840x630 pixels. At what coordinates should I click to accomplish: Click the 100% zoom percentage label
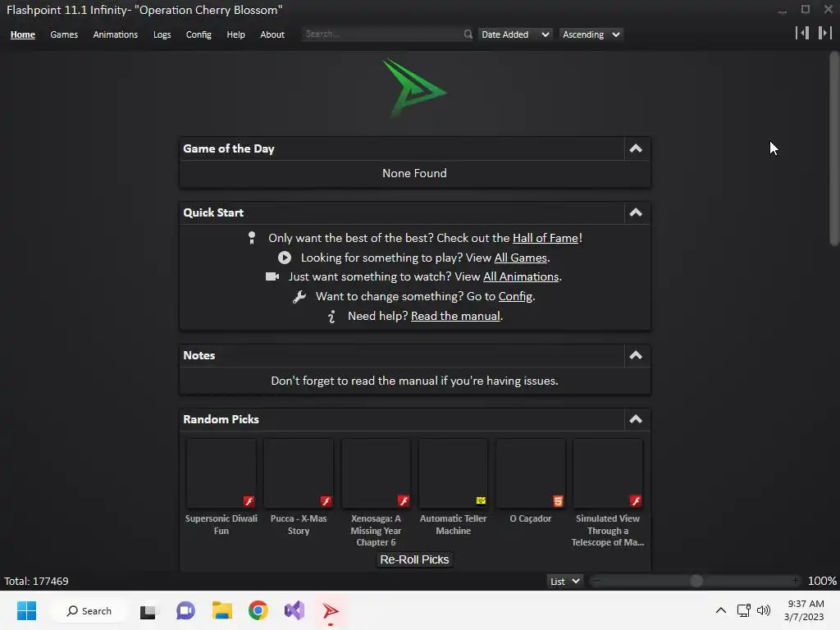pyautogui.click(x=822, y=582)
